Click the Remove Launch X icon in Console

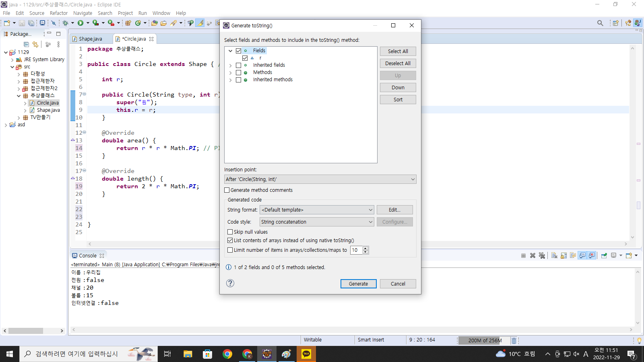[533, 255]
